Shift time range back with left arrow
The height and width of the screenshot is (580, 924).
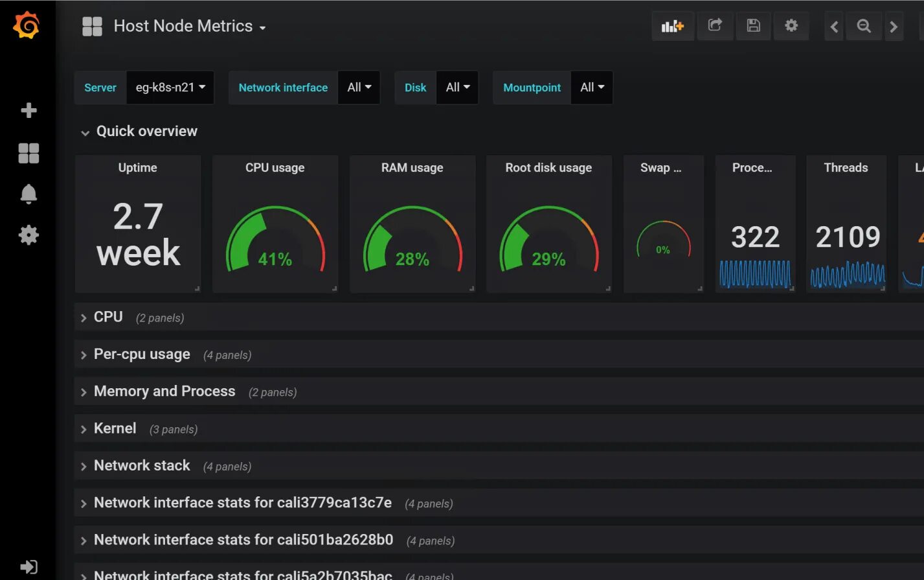tap(834, 27)
